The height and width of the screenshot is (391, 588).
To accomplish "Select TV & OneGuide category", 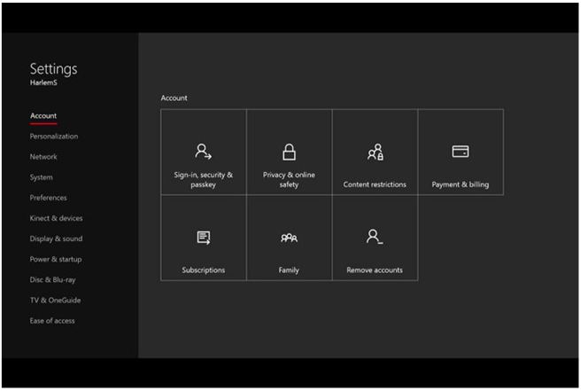I will (56, 300).
